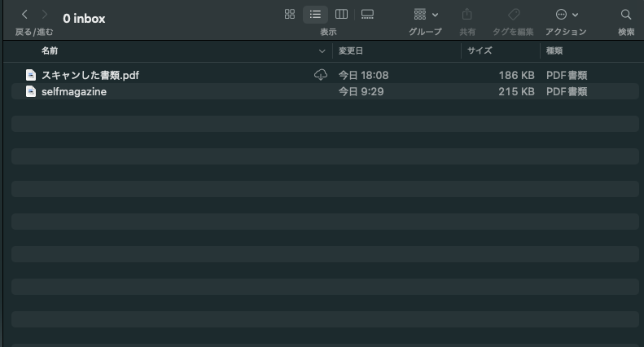Click the back navigation arrow
Viewport: 644px width, 347px height.
pyautogui.click(x=24, y=15)
